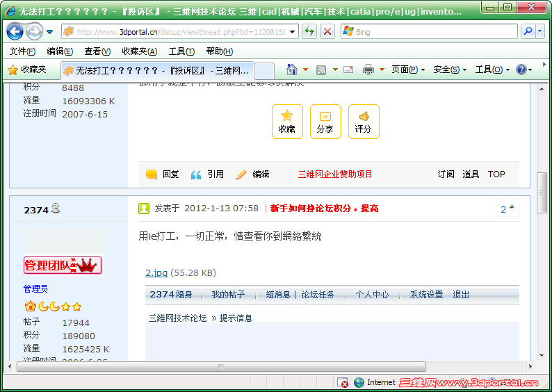552x392 pixels.
Task: Click the 收藏 star button
Action: pos(287,122)
